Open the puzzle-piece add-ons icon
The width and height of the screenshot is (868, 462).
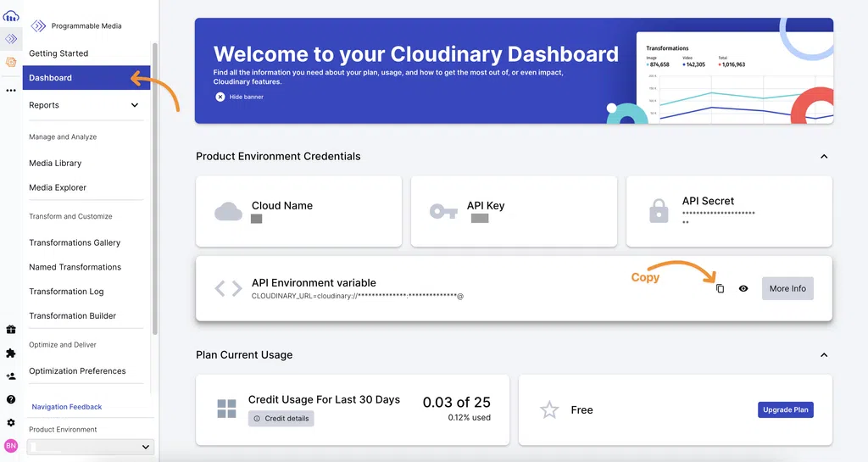point(10,353)
